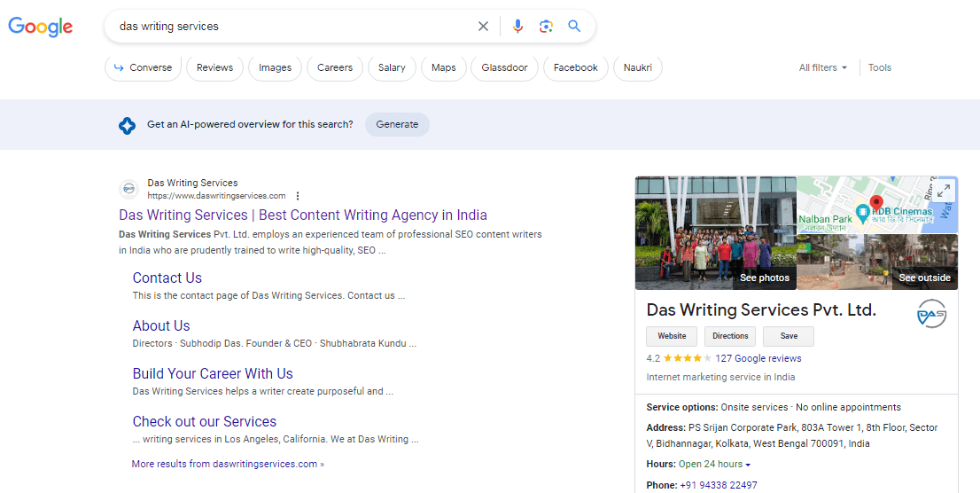
Task: Open the See photos thumbnail
Action: [716, 232]
